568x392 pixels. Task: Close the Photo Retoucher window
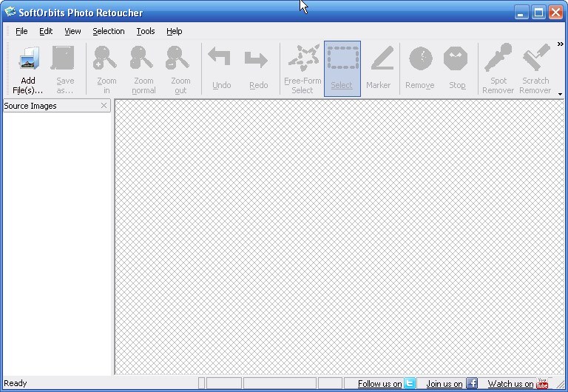click(x=555, y=13)
